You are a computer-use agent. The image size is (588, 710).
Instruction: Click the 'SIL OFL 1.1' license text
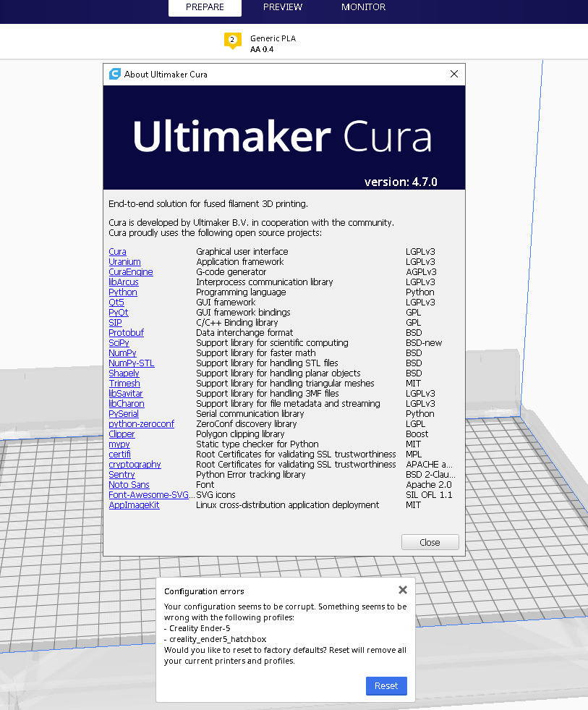[429, 495]
